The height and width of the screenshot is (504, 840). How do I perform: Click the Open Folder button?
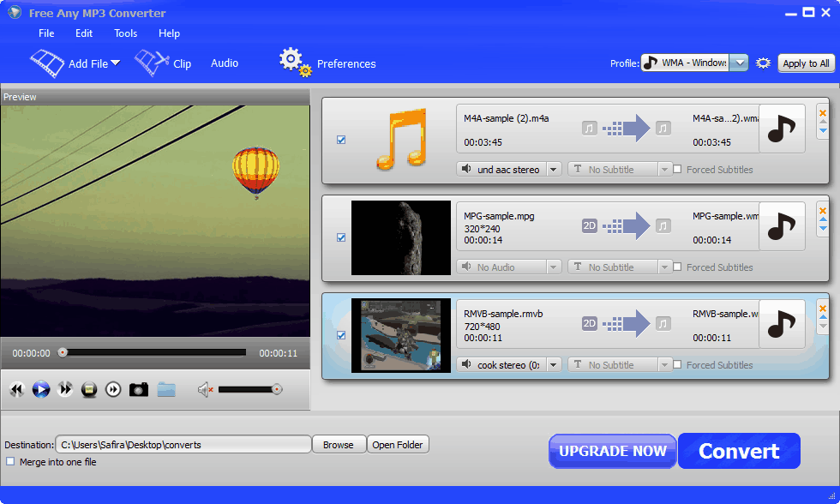[x=398, y=445]
